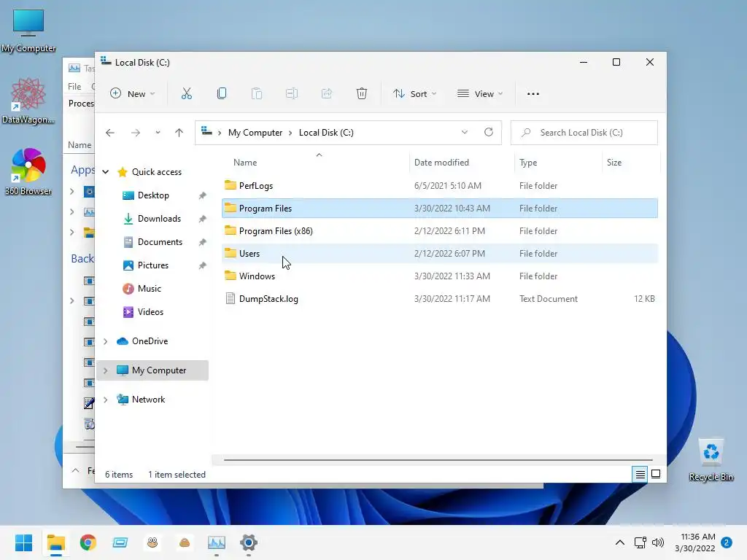
Task: Expand the OneDrive tree node
Action: coord(106,341)
